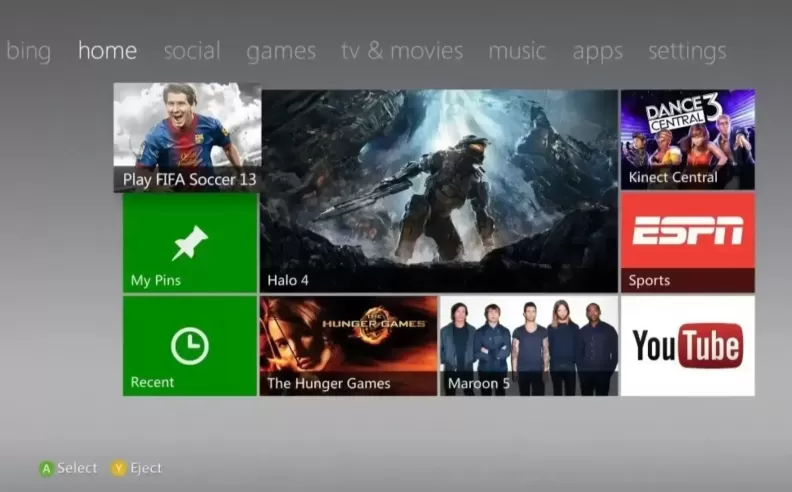The width and height of the screenshot is (792, 492).
Task: Switch to the social tab
Action: click(192, 51)
